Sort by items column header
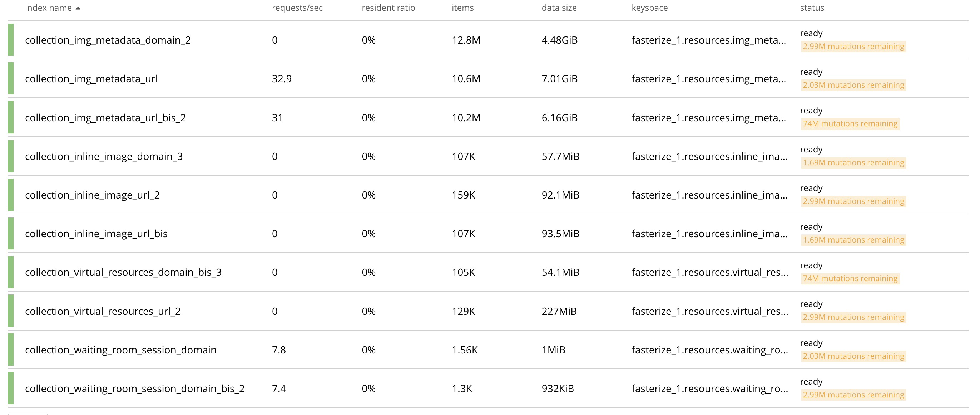The image size is (980, 415). click(462, 8)
